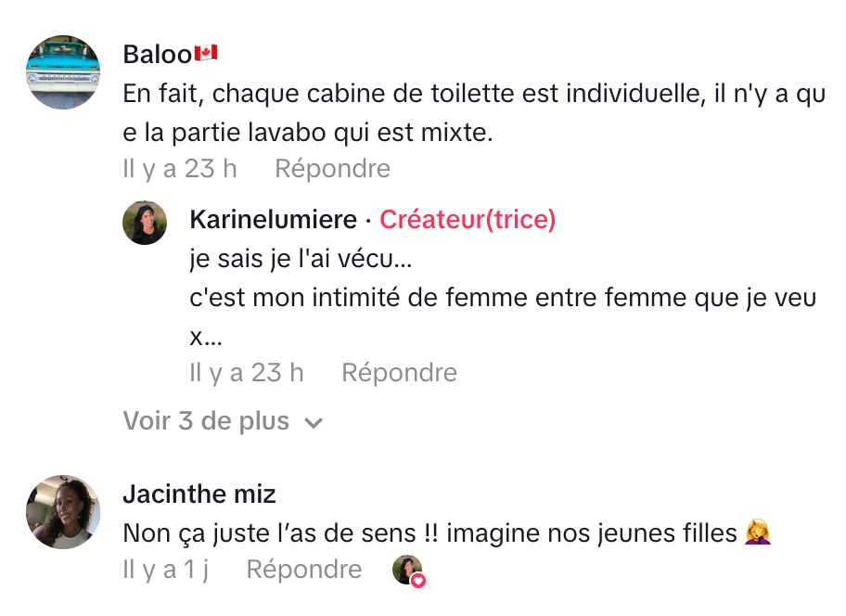Viewport: 846px width, 616px height.
Task: Click the timestamp under Baloo's comment
Action: pos(180,169)
